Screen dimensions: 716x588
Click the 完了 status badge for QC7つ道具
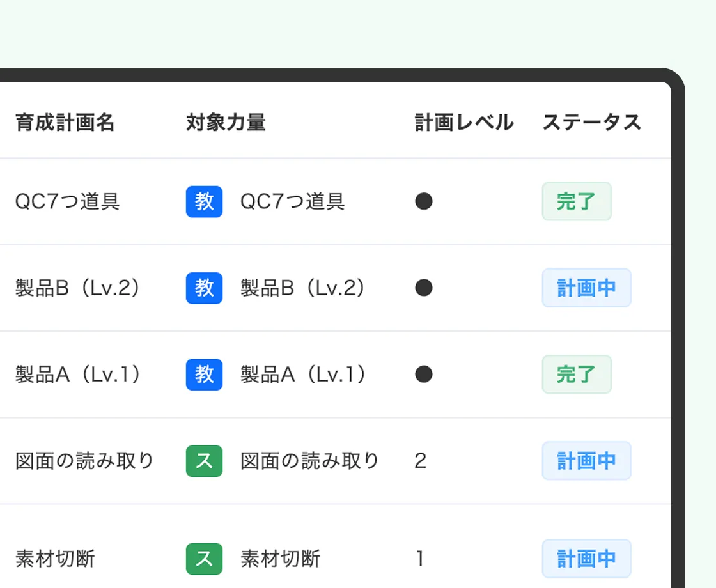[576, 201]
